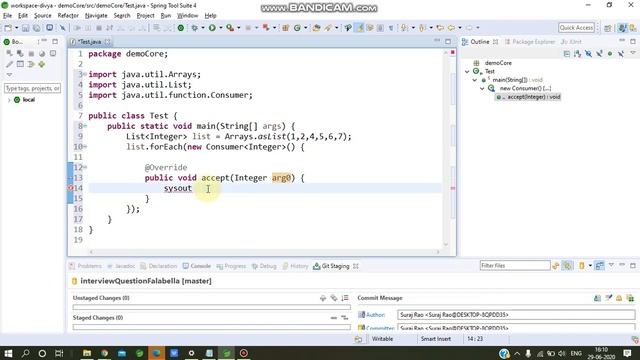The image size is (640, 360).
Task: Click the Open Type toolbar icon
Action: point(317,28)
